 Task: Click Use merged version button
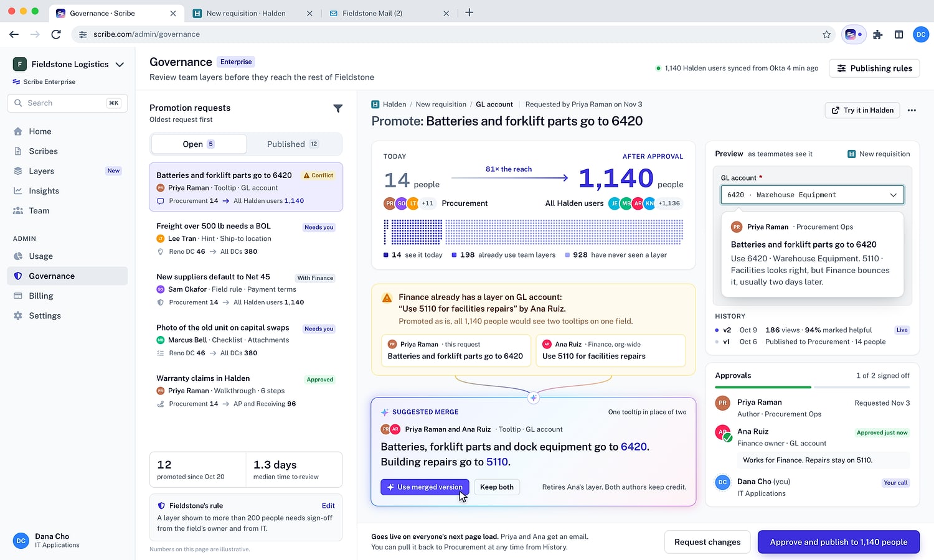425,487
